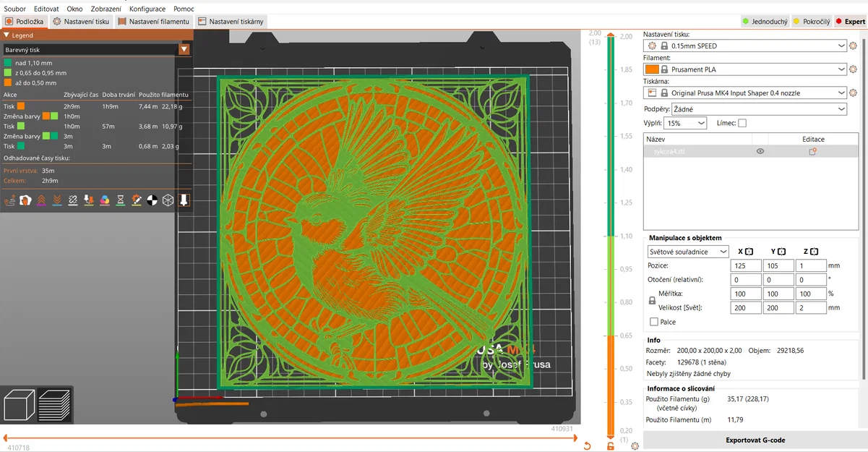Click the Y axis mirror icon
The height and width of the screenshot is (452, 868).
pos(781,252)
